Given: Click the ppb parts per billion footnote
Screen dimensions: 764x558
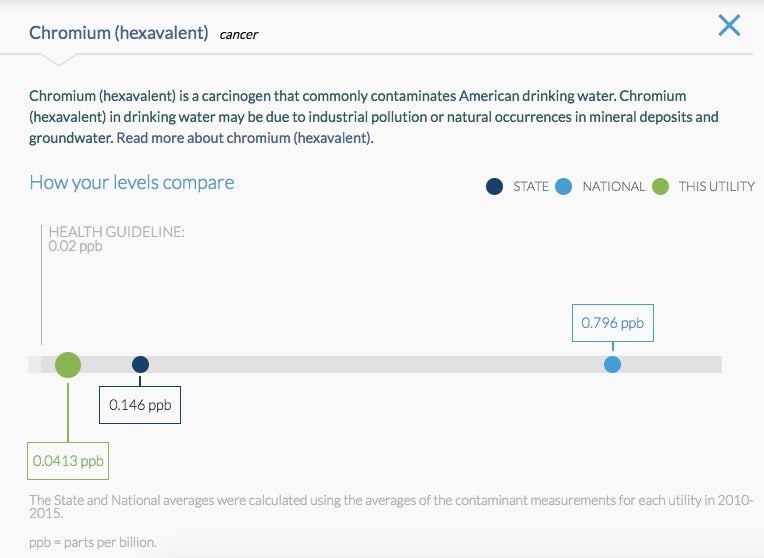Looking at the screenshot, I should pyautogui.click(x=93, y=542).
